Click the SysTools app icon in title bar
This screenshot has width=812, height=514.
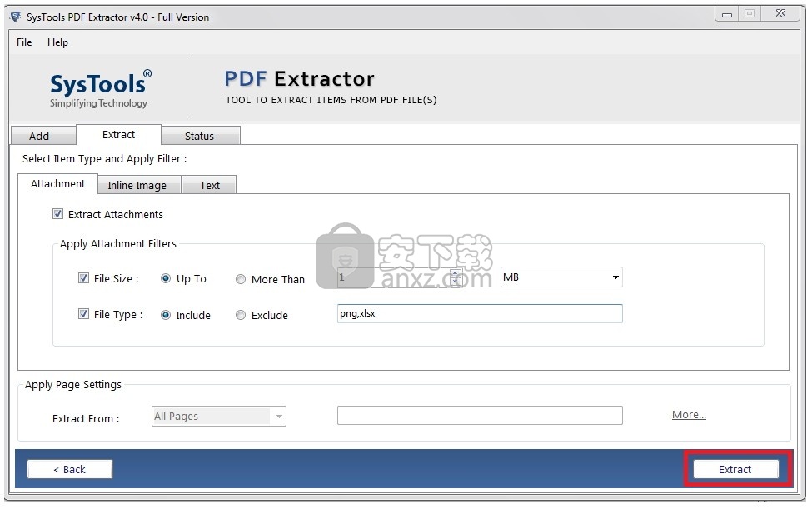pyautogui.click(x=16, y=17)
